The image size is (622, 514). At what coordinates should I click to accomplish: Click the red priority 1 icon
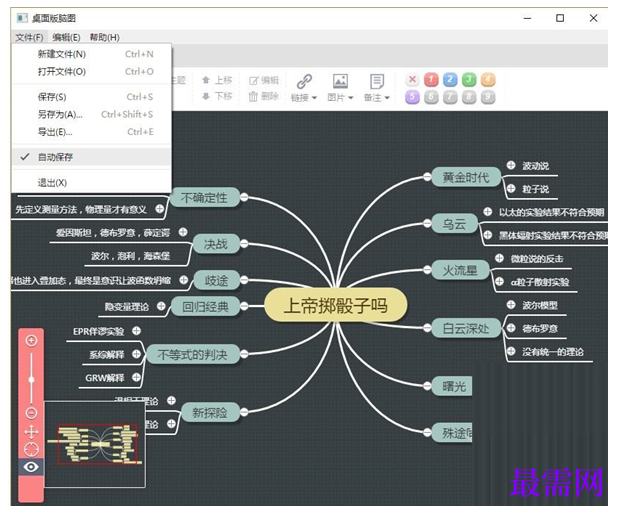tap(431, 80)
